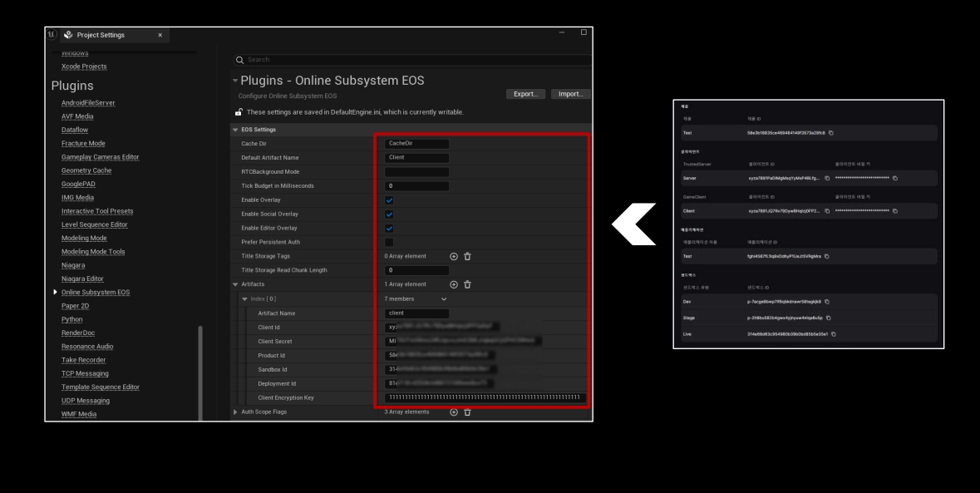Copy the Dev sandbox ID
This screenshot has width=980, height=493.
(x=826, y=302)
